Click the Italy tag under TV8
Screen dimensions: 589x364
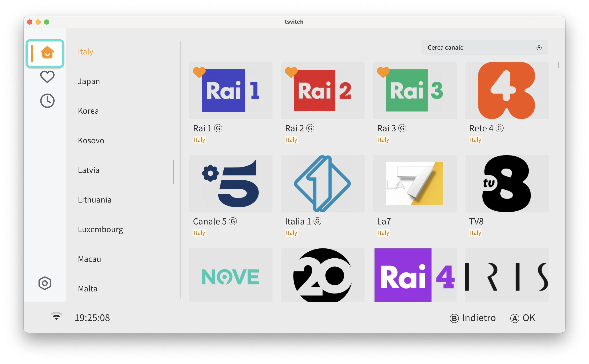[475, 233]
